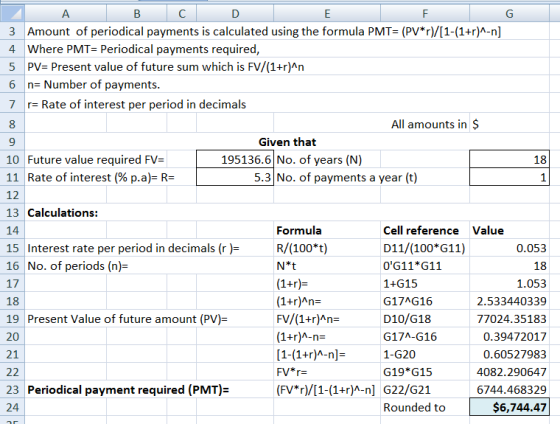The width and height of the screenshot is (560, 424).
Task: Select column C header
Action: click(x=181, y=14)
